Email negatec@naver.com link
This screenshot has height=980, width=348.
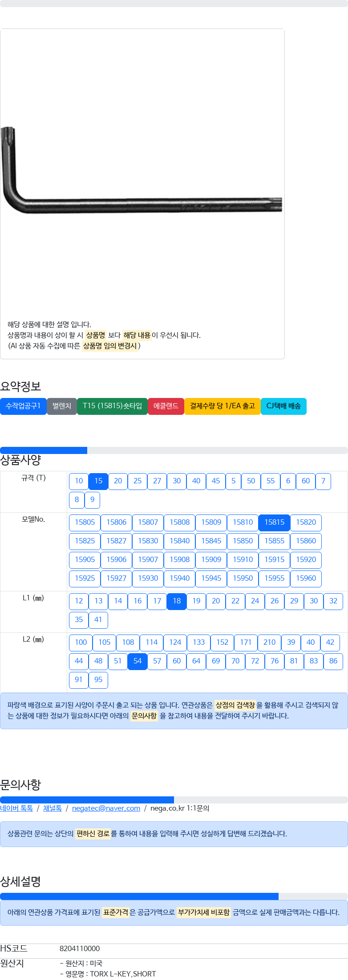[x=106, y=808]
